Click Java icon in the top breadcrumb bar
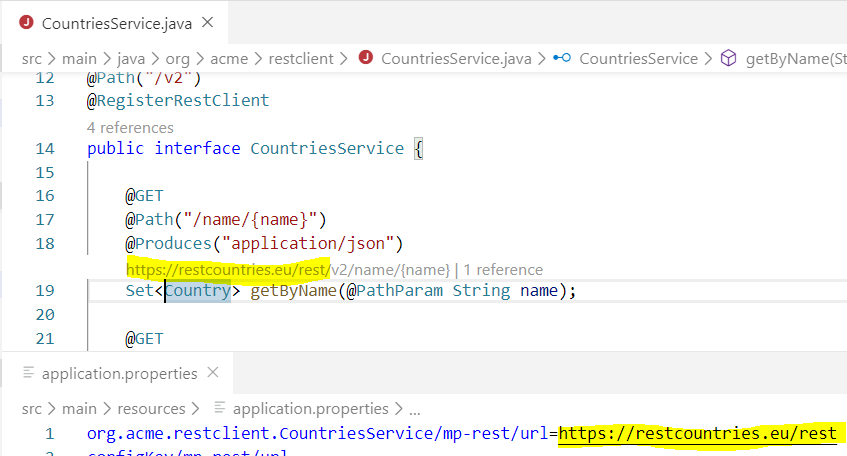847x456 pixels. coord(366,57)
